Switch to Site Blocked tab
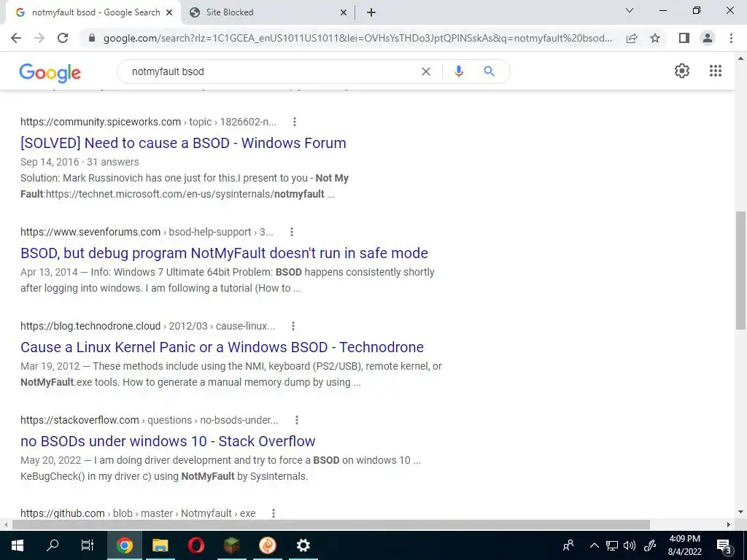This screenshot has width=747, height=560. click(267, 12)
